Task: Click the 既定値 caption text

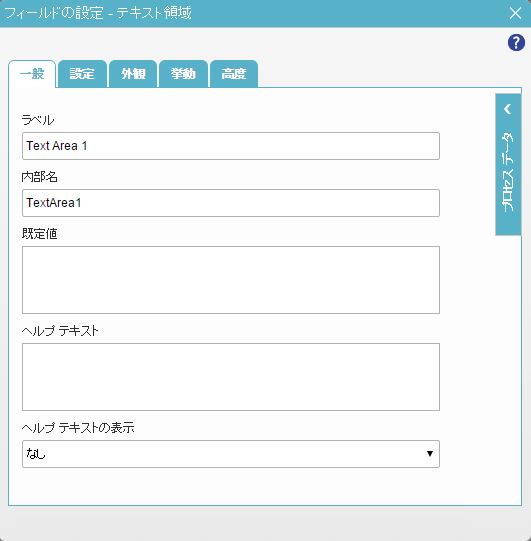Action: coord(39,234)
